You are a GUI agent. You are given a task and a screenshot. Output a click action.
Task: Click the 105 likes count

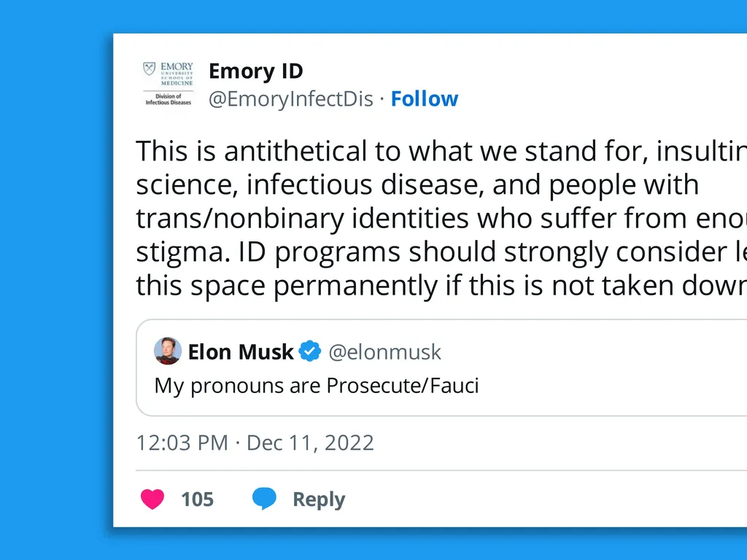[x=197, y=499]
